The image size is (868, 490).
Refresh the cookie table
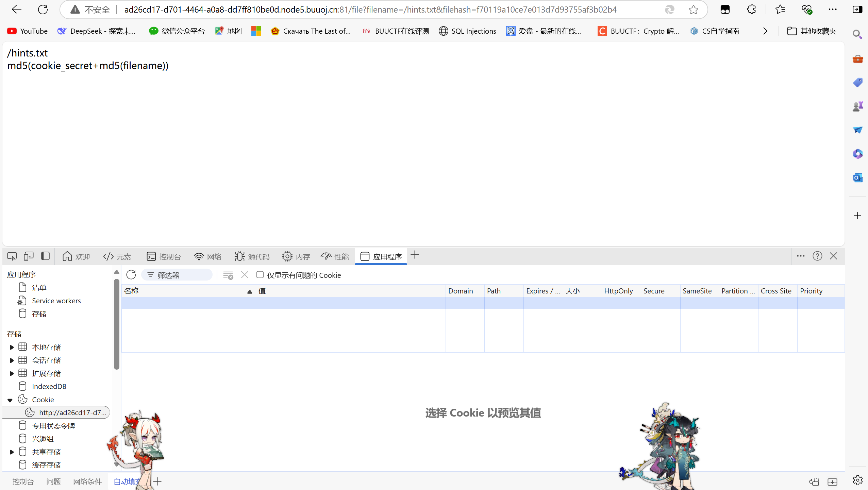point(131,275)
